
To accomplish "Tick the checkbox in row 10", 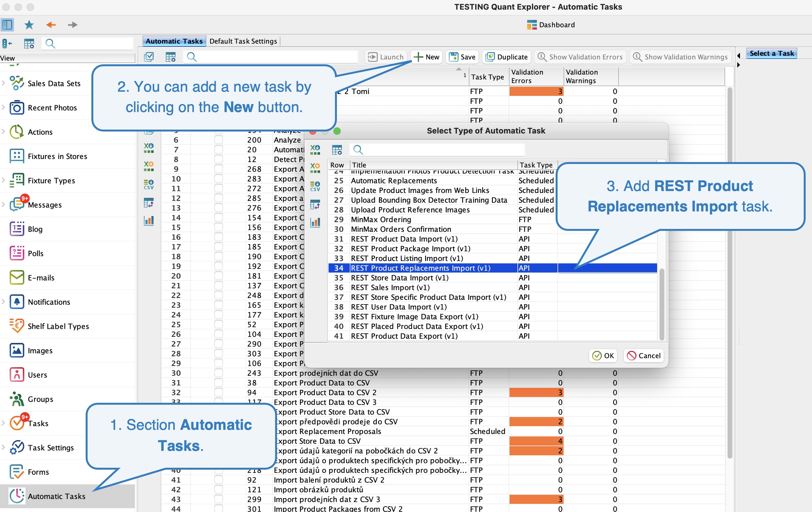I will tap(218, 178).
